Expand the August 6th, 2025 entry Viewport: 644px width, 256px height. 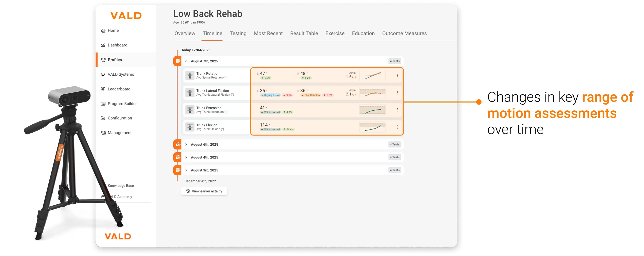pos(186,144)
